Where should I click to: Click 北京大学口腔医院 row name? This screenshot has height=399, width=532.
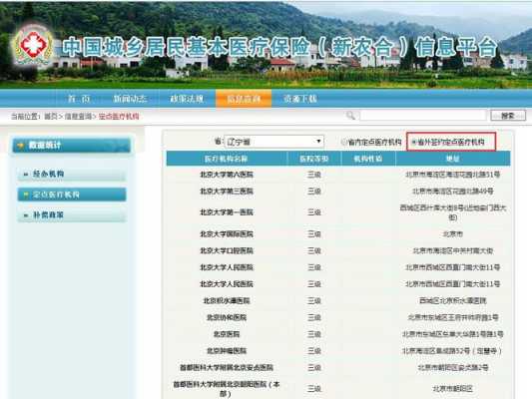[227, 250]
